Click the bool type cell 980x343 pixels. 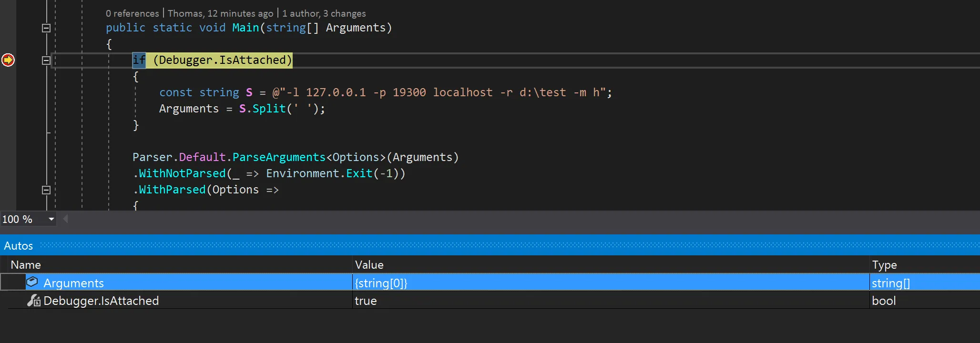tap(884, 301)
